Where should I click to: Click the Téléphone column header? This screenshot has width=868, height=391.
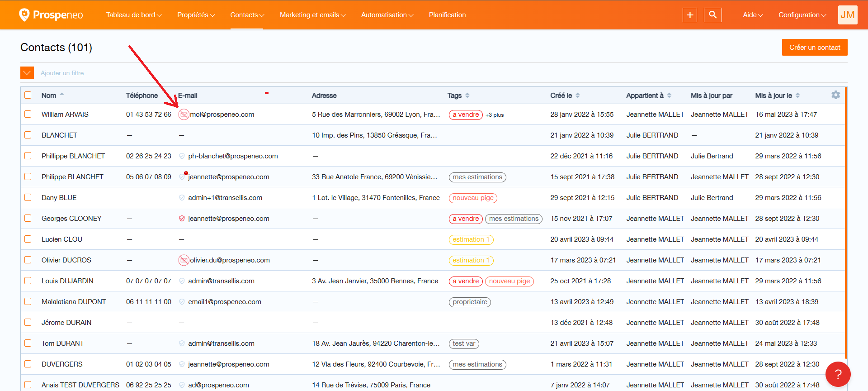142,95
